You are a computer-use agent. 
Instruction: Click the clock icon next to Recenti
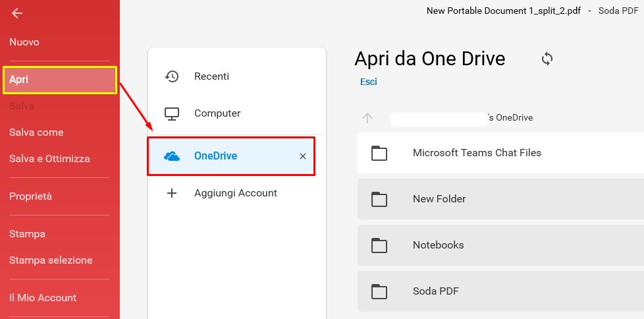tap(172, 76)
